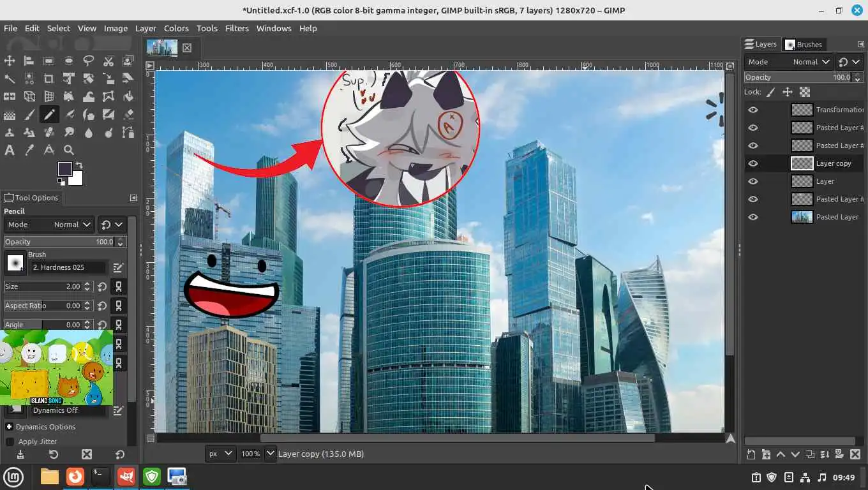Select the Ellipse Select tool
Viewport: 868px width, 490px height.
(69, 61)
